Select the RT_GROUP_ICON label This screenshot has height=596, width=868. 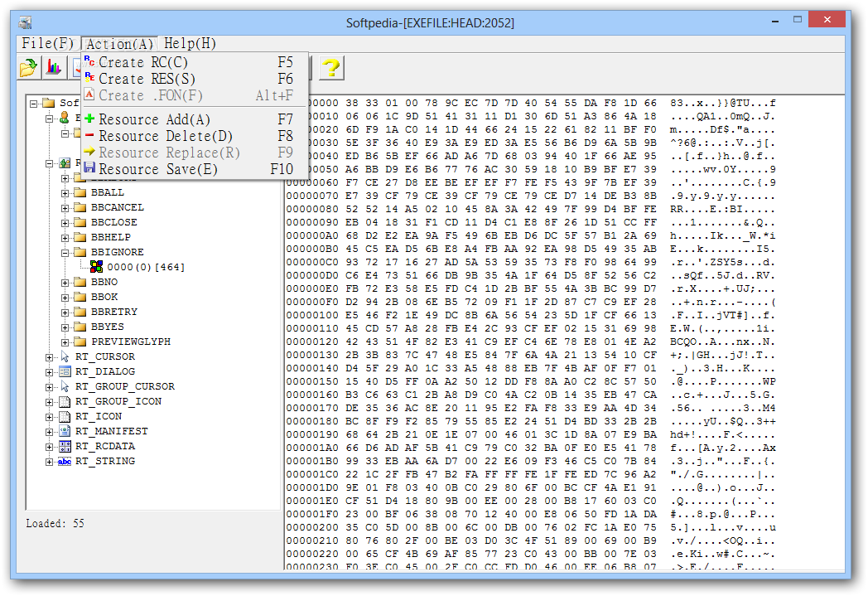(x=118, y=401)
